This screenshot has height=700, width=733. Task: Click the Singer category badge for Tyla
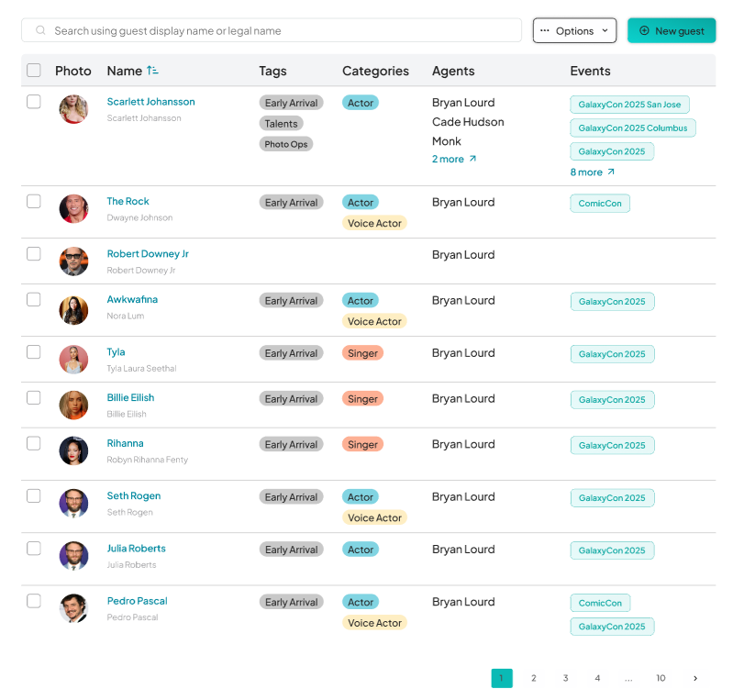point(362,353)
